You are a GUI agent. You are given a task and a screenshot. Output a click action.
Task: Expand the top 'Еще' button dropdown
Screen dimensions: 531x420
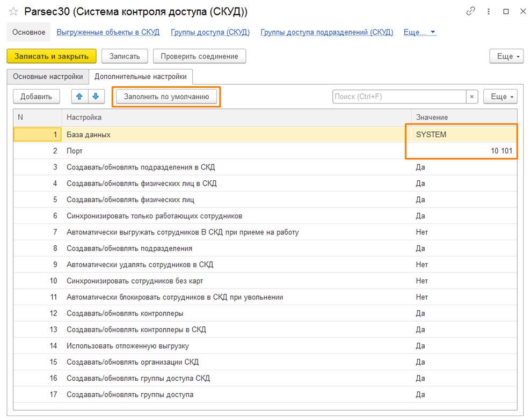(x=506, y=56)
